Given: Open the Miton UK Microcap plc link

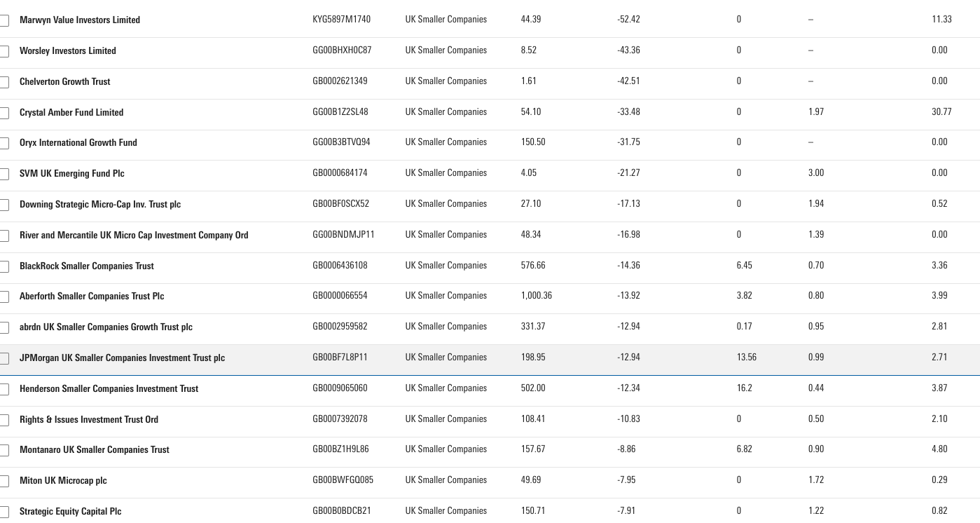Looking at the screenshot, I should pyautogui.click(x=63, y=480).
